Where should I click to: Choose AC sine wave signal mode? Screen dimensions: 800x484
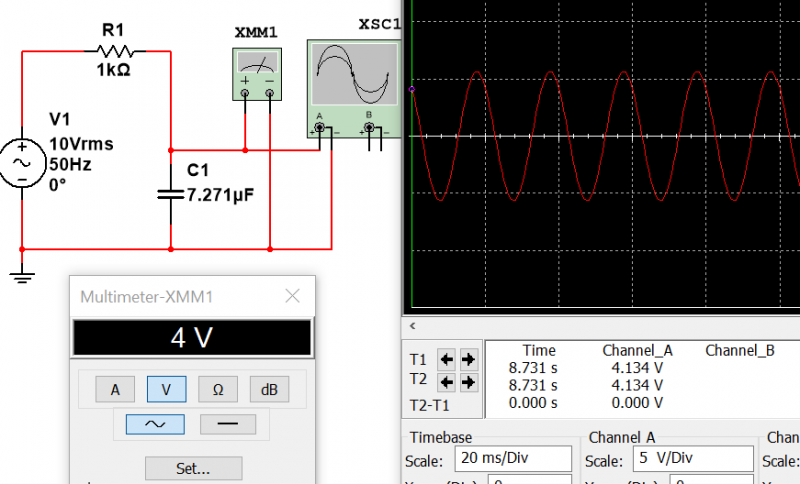coord(155,424)
